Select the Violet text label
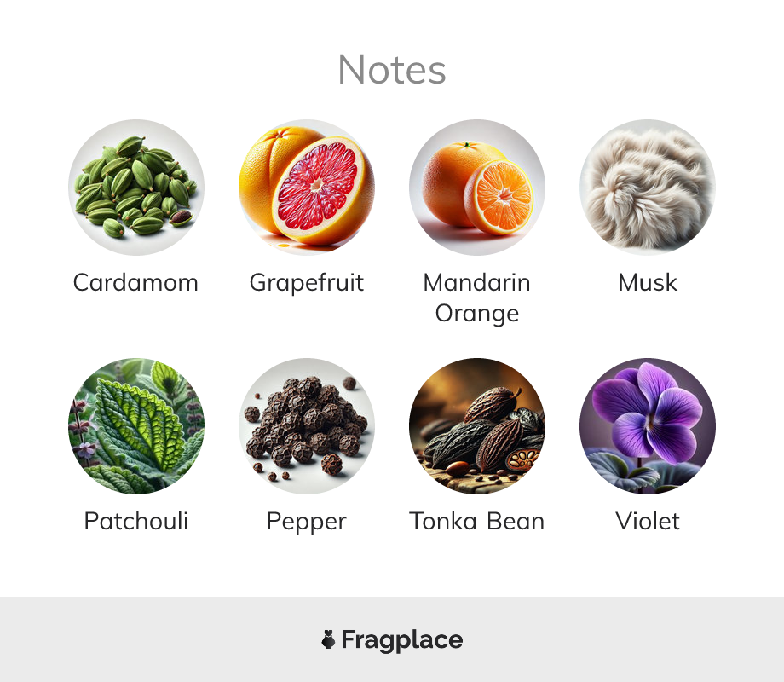 [x=648, y=521]
